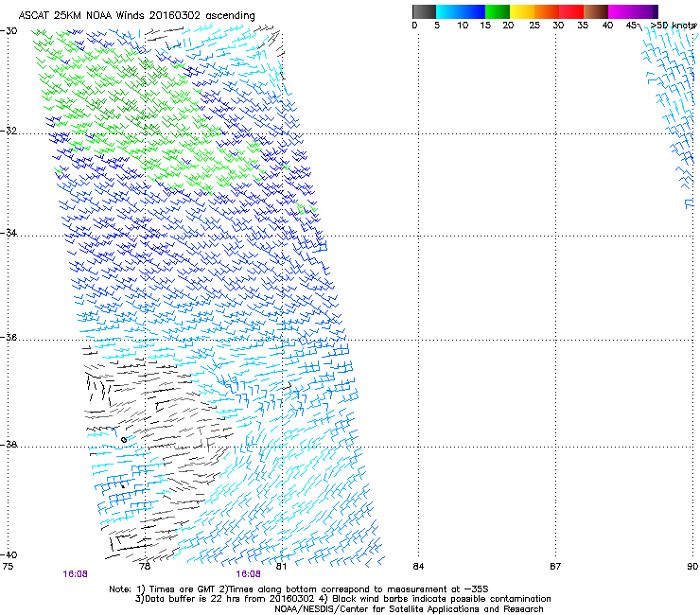This screenshot has width=700, height=615.
Task: Click the gray 0-5 knots color bar segment
Action: pyautogui.click(x=424, y=11)
